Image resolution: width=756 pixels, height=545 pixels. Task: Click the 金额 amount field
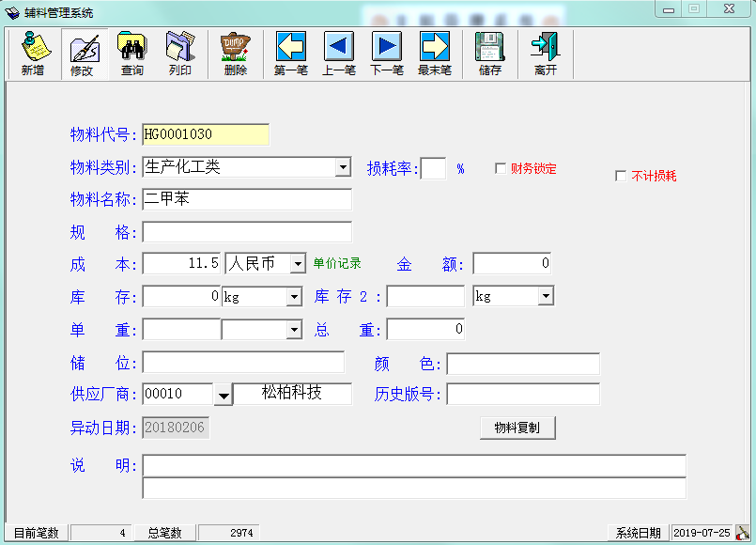coord(512,263)
